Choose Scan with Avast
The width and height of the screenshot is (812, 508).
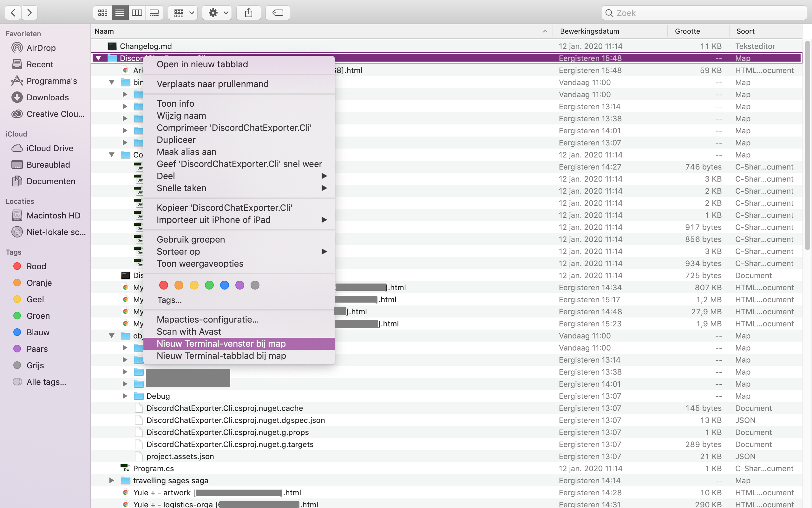coord(239,331)
